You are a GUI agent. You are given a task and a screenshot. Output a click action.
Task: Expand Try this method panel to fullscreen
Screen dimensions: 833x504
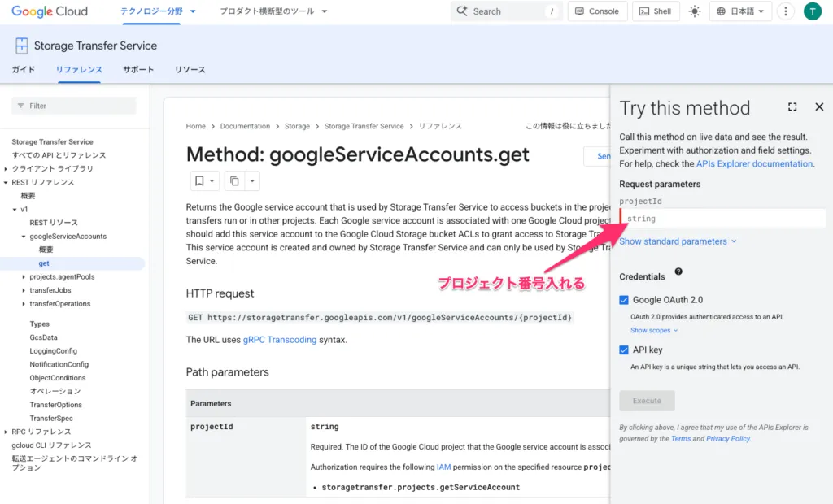[x=792, y=106]
